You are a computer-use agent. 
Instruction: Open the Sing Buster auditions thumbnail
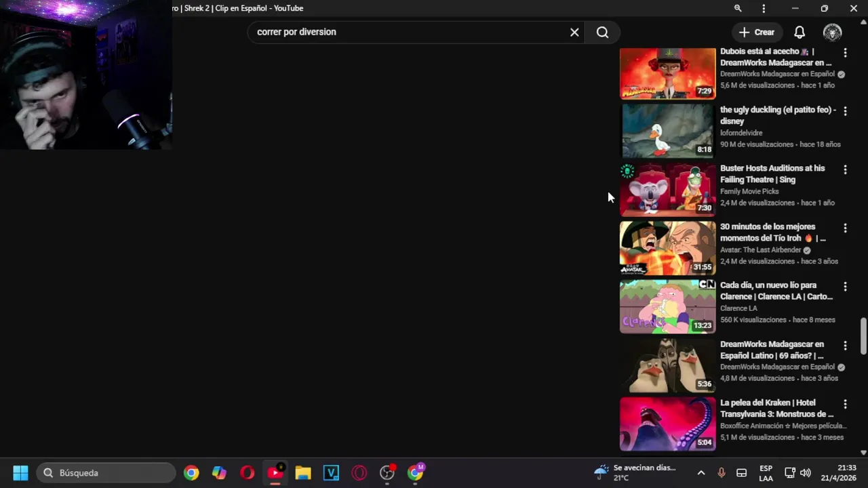pyautogui.click(x=667, y=190)
